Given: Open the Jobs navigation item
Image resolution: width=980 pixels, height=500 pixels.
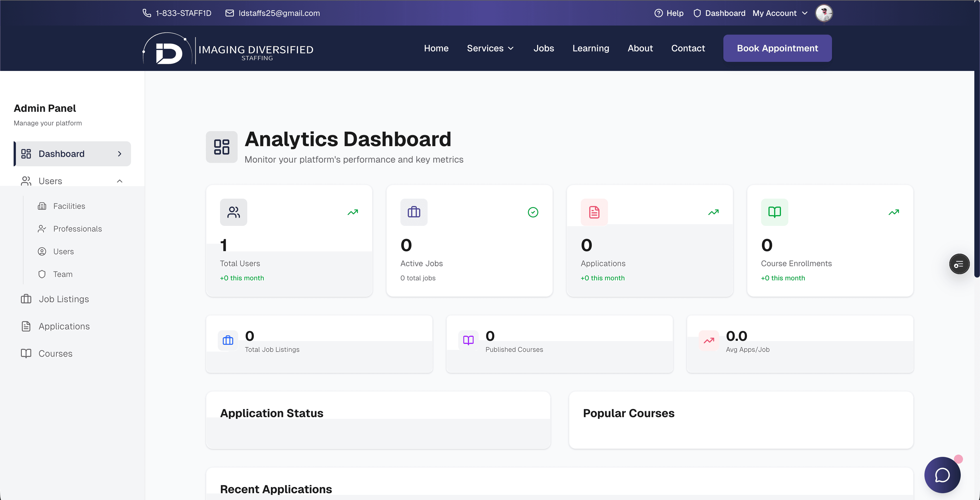Looking at the screenshot, I should (543, 48).
